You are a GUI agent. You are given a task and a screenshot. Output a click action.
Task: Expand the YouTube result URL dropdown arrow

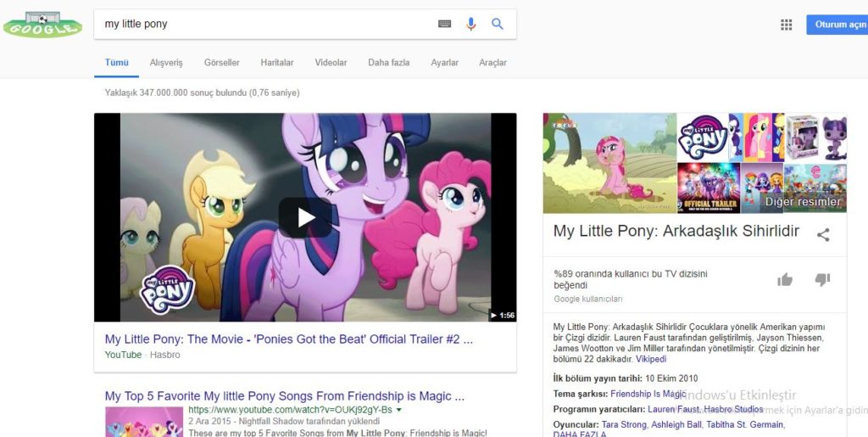click(x=398, y=410)
